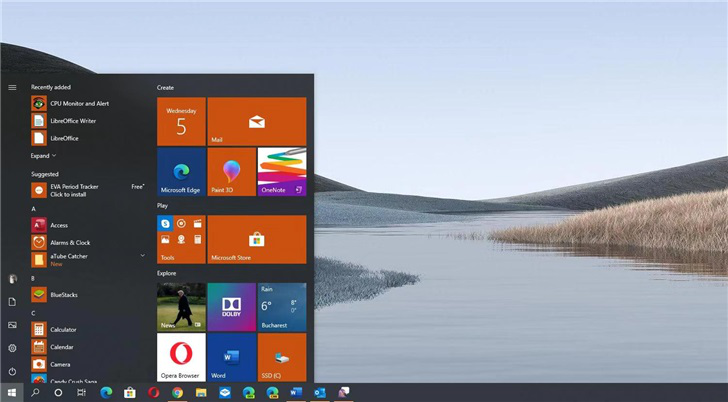Open the Wednesday 5 calendar tile
The width and height of the screenshot is (728, 402).
[x=181, y=122]
